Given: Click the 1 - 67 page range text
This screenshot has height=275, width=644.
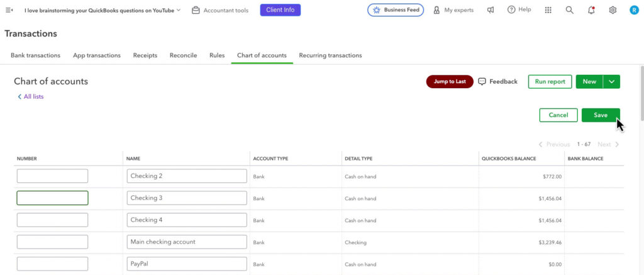Looking at the screenshot, I should 584,144.
